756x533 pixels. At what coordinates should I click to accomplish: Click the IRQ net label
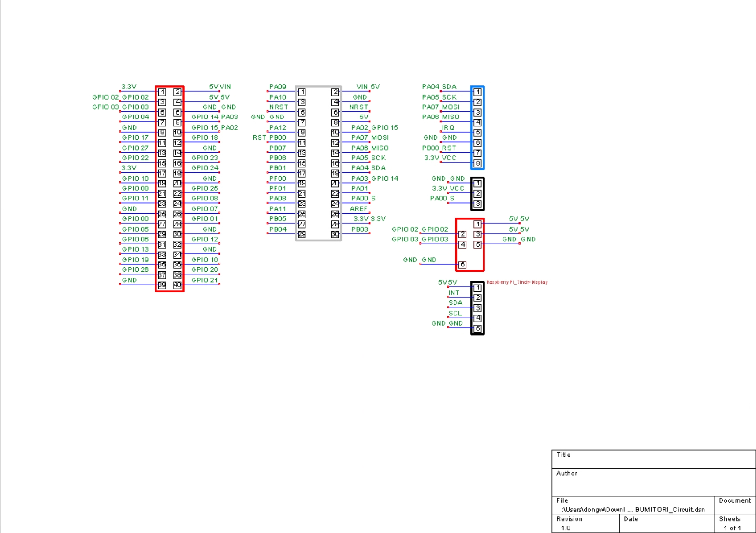448,127
